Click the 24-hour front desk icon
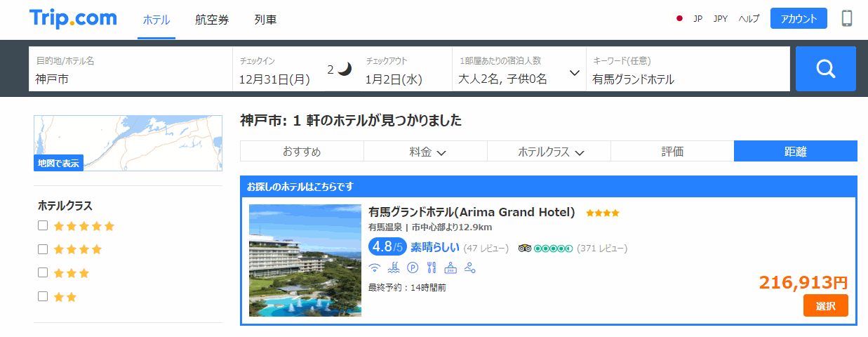The width and height of the screenshot is (868, 337). [x=450, y=267]
